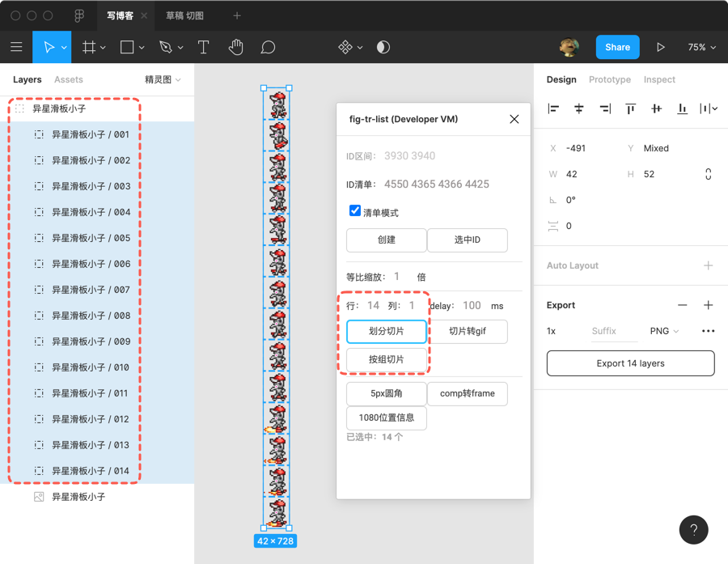
Task: Start presentation with the play icon
Action: (661, 47)
